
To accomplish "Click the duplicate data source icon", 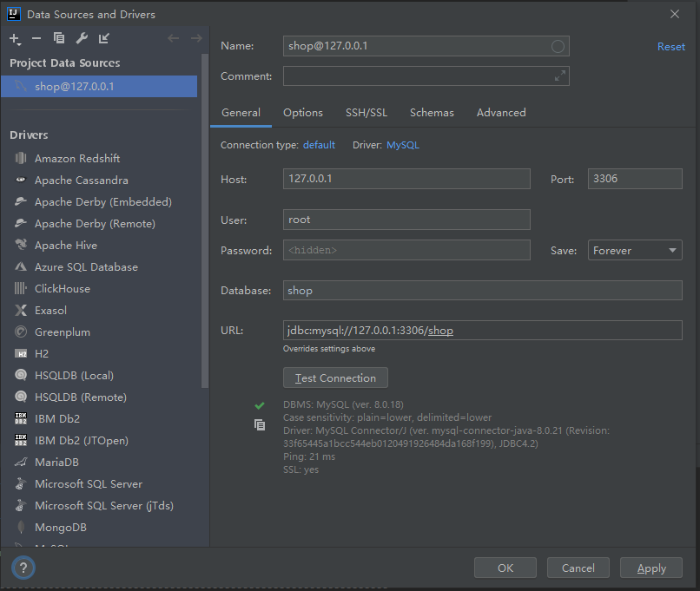I will coord(59,38).
